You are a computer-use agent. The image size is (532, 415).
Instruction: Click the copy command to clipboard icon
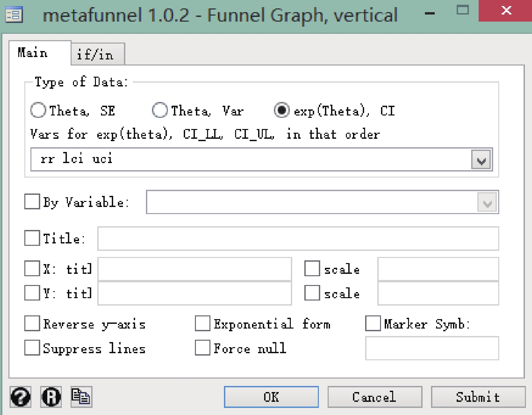pos(81,396)
